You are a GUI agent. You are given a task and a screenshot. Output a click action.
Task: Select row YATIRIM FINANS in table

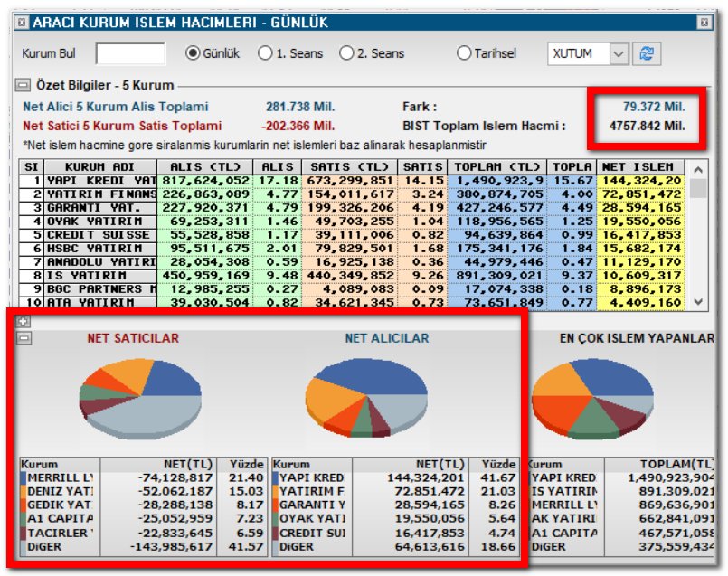coord(352,194)
